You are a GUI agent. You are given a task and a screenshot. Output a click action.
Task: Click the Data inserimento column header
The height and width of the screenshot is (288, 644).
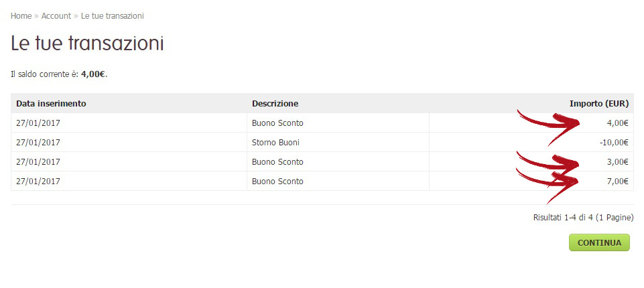click(51, 103)
